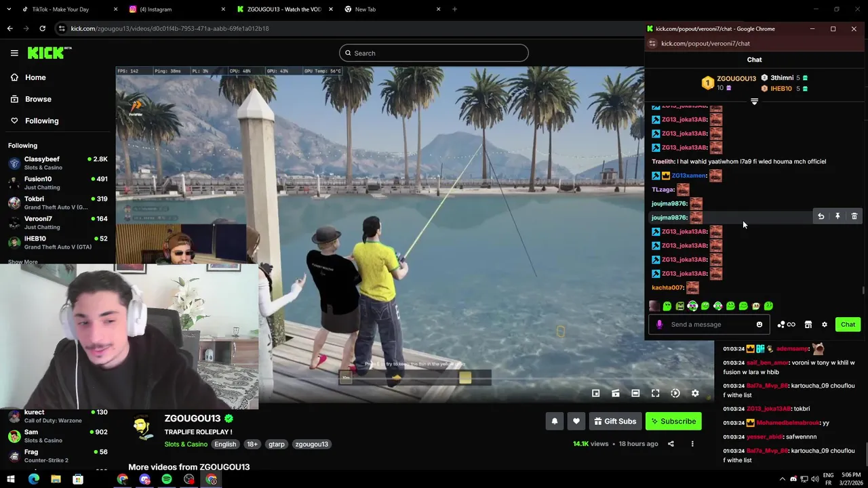Open the chat shop icon
The width and height of the screenshot is (868, 488).
click(808, 325)
